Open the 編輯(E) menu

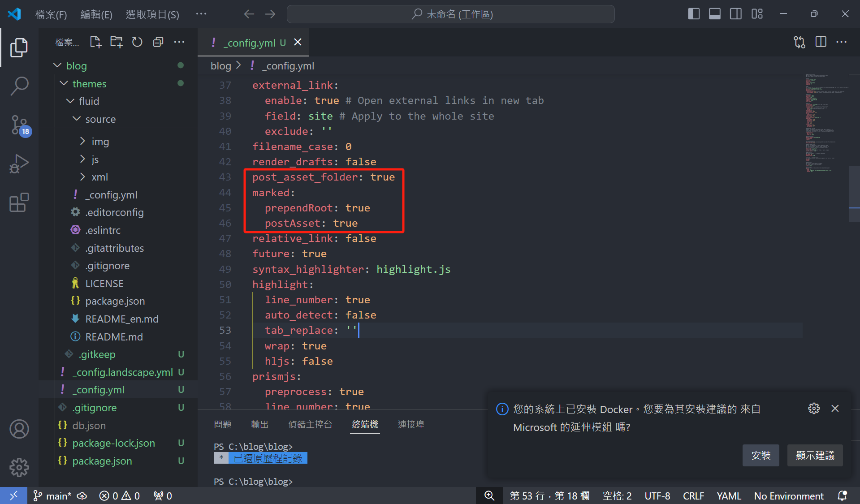(96, 15)
